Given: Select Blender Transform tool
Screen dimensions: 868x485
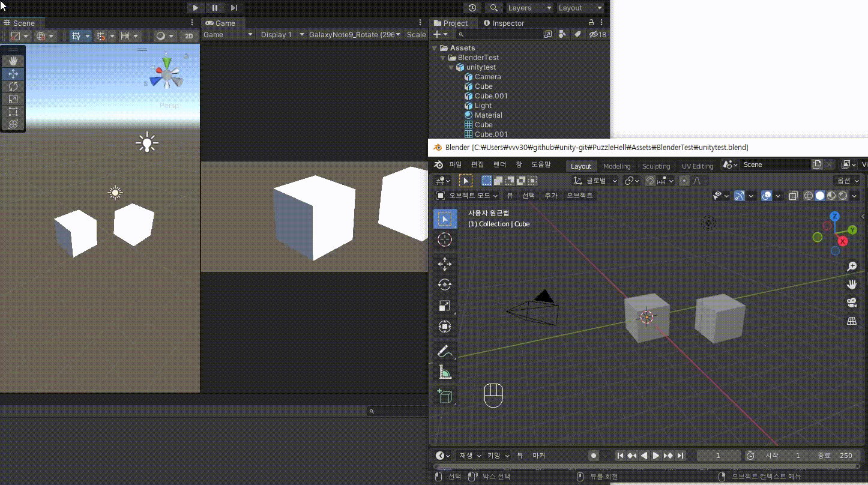Looking at the screenshot, I should 445,327.
